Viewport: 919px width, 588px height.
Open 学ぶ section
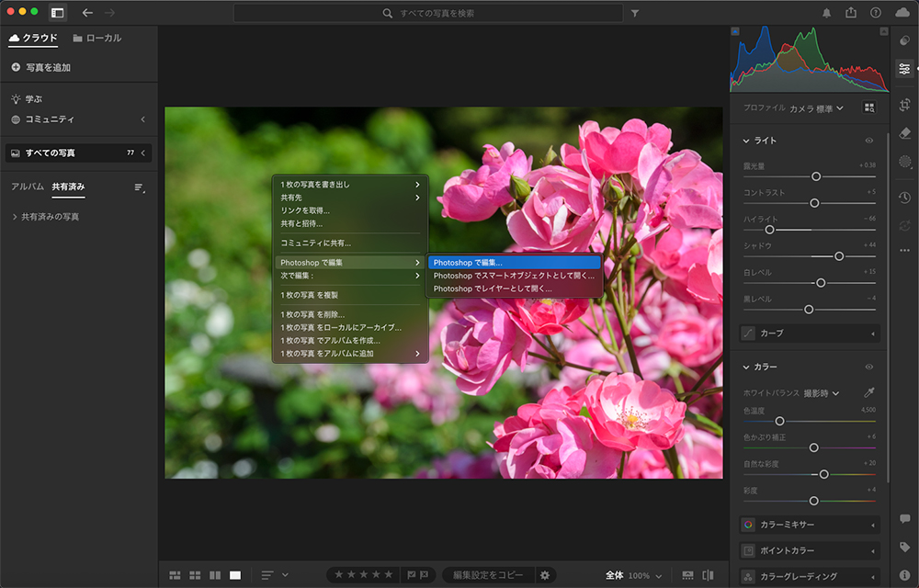[27, 99]
